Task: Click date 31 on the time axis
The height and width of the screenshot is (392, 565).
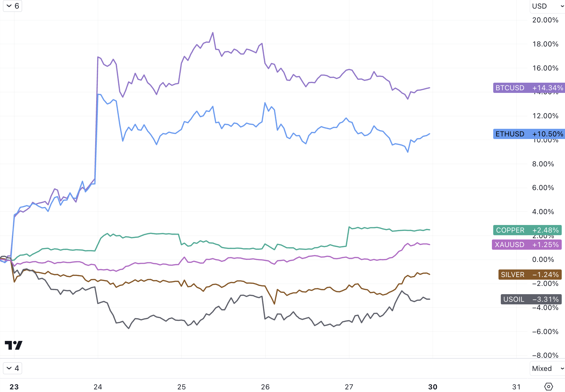Action: tap(516, 387)
